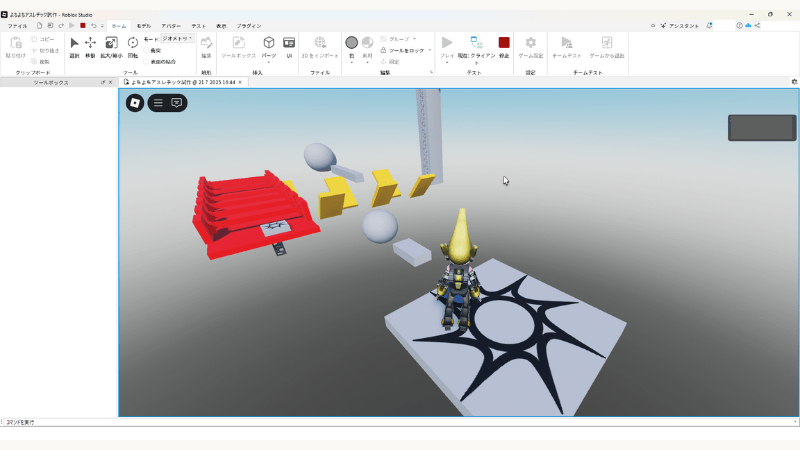Viewport: 800px width, 450px height.
Task: Click the small red stop icon in quick-access bar
Action: [x=83, y=26]
